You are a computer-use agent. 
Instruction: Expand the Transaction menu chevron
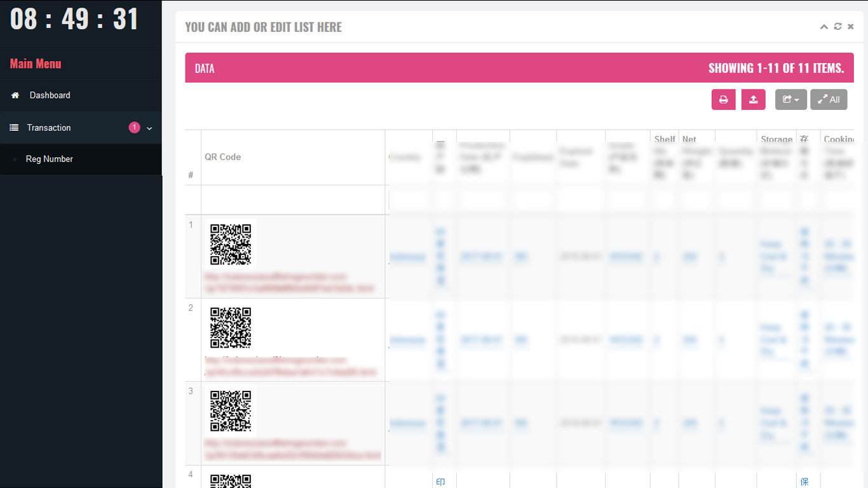(x=150, y=128)
